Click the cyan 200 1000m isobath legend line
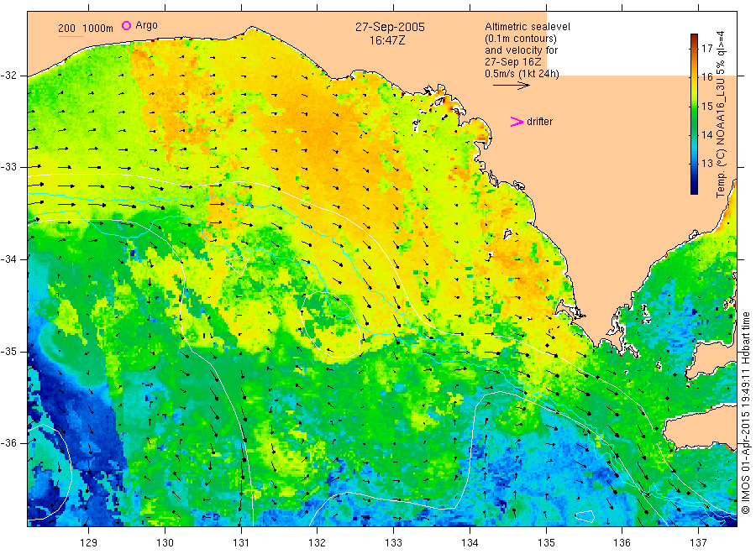The image size is (756, 554). tap(71, 36)
